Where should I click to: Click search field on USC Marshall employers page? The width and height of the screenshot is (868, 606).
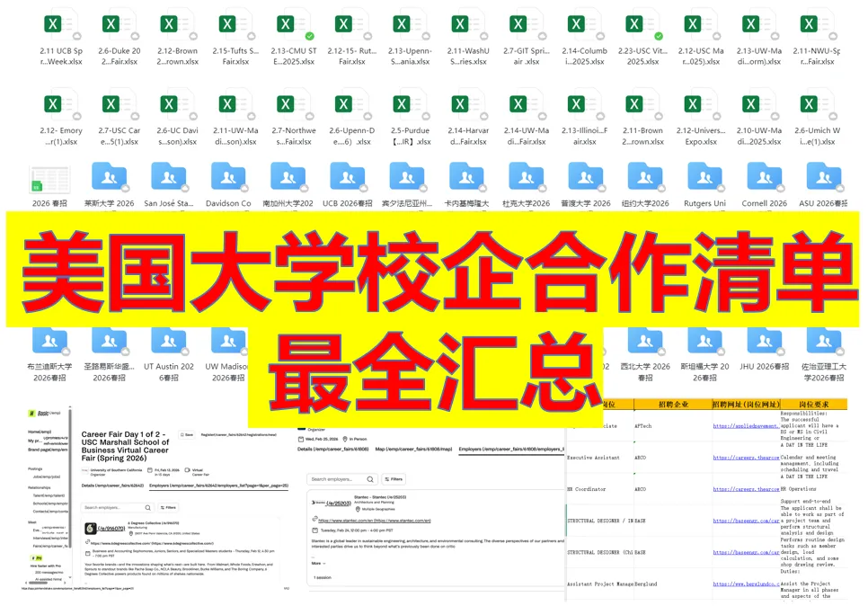click(118, 507)
